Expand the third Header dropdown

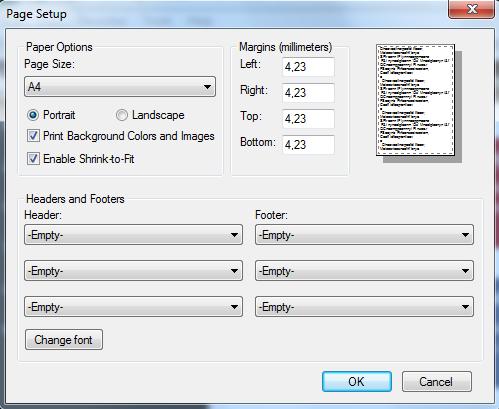tap(133, 307)
